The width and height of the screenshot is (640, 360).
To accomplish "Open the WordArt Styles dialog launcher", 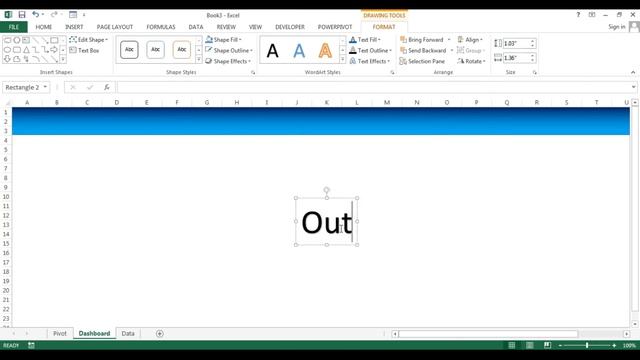I will (x=392, y=73).
